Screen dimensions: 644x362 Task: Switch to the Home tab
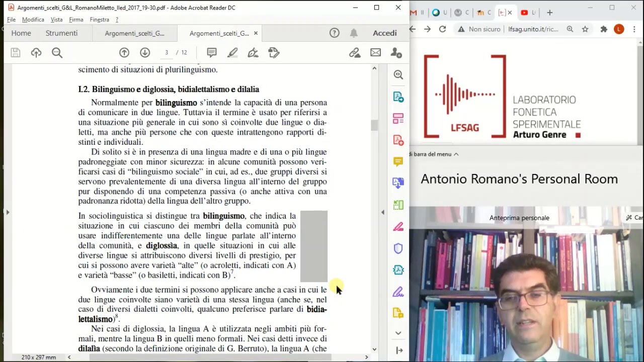21,33
